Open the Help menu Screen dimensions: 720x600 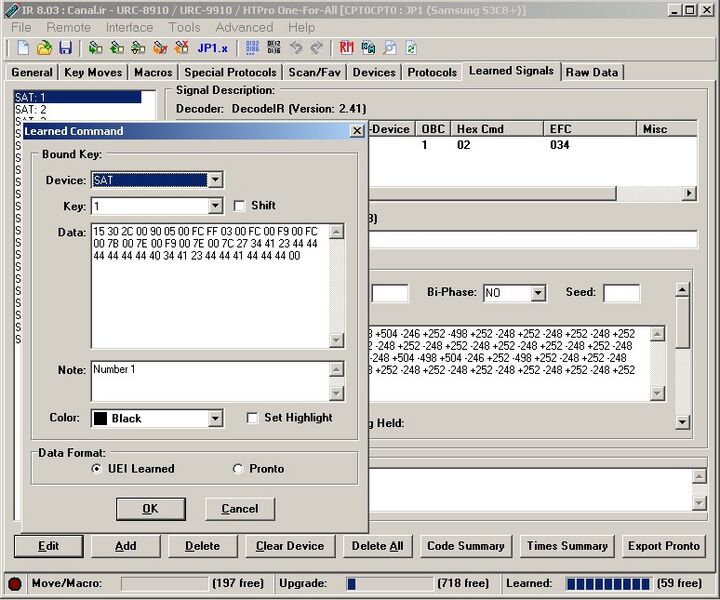coord(302,28)
